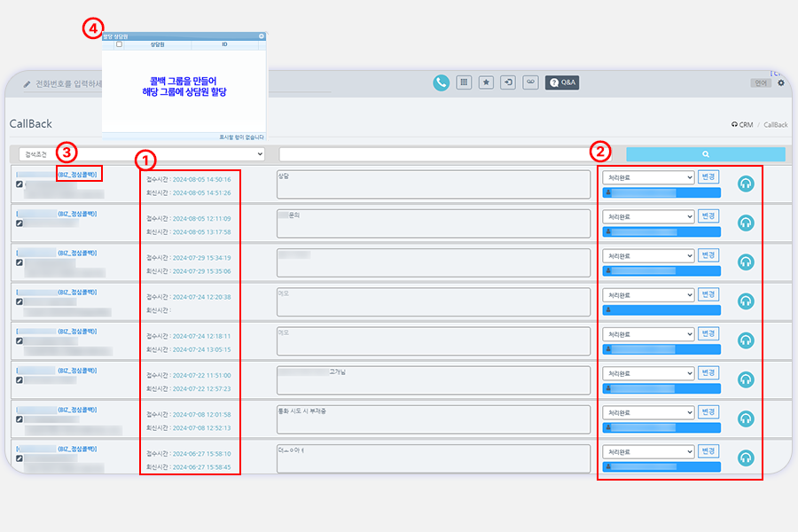Open 처리완료 status dropdown in second row

pos(647,216)
